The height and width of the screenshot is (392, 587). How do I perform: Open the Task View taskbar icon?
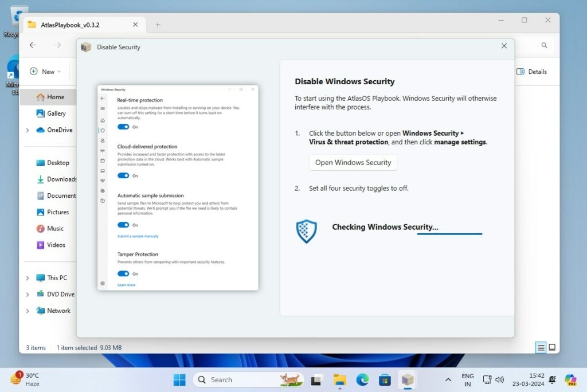[316, 380]
